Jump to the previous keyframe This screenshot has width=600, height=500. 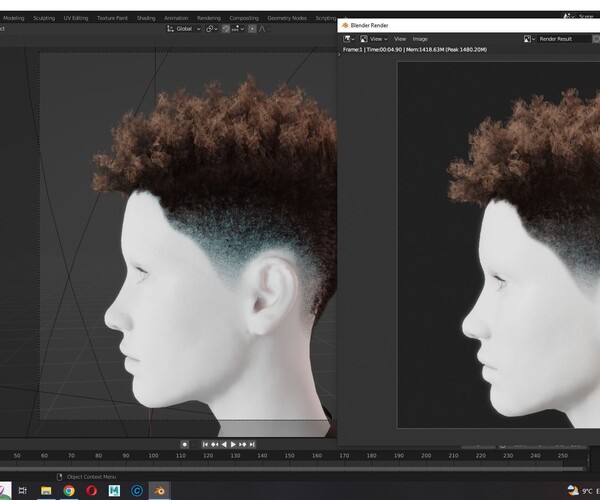pyautogui.click(x=214, y=444)
